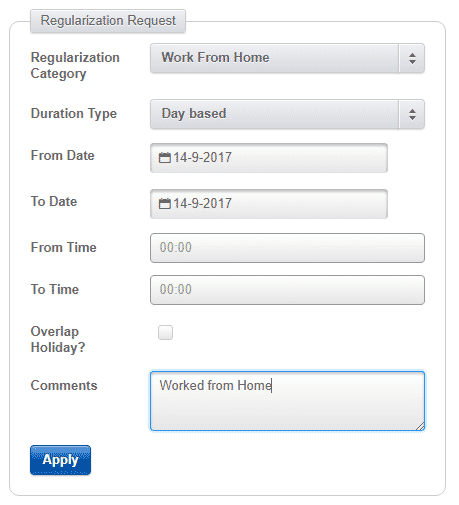
Task: Click the up-down arrows of Regularization Category
Action: coord(412,58)
